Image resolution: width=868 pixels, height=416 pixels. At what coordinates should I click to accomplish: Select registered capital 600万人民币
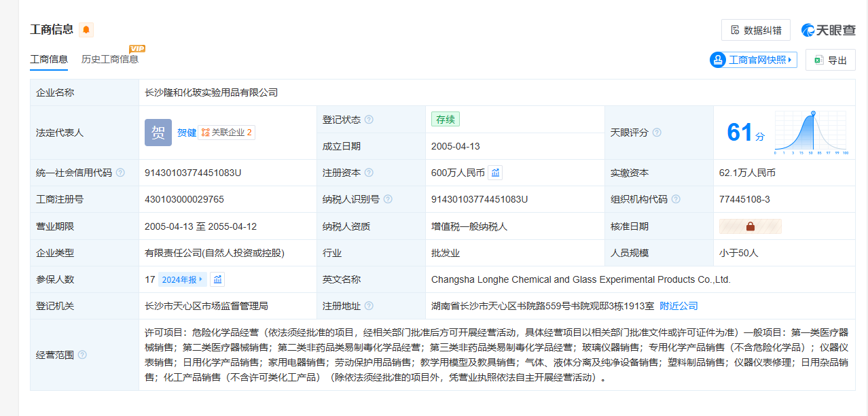click(458, 173)
